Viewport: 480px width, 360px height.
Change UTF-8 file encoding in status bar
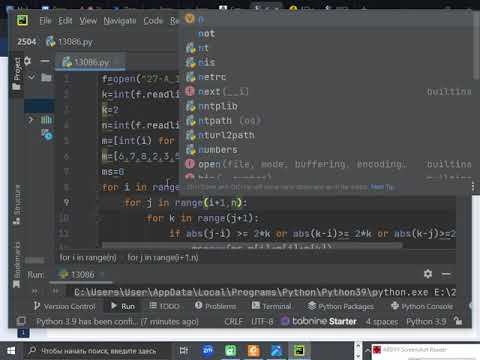click(x=262, y=322)
